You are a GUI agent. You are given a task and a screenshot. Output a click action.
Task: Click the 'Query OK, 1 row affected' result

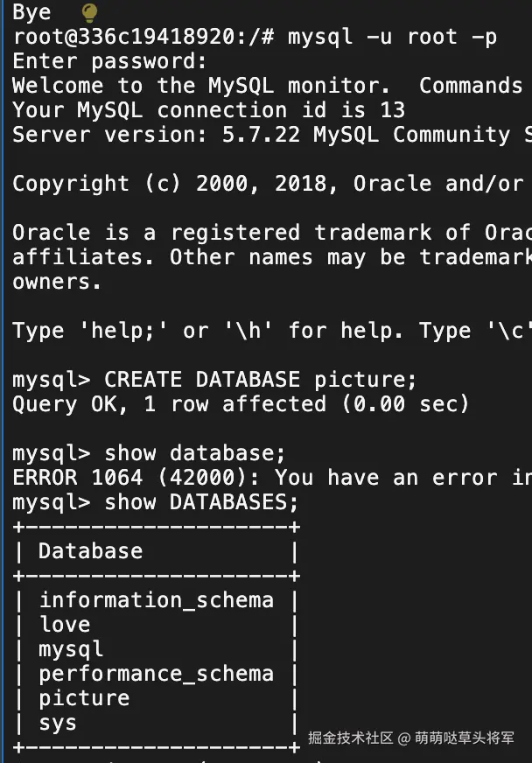[169, 404]
